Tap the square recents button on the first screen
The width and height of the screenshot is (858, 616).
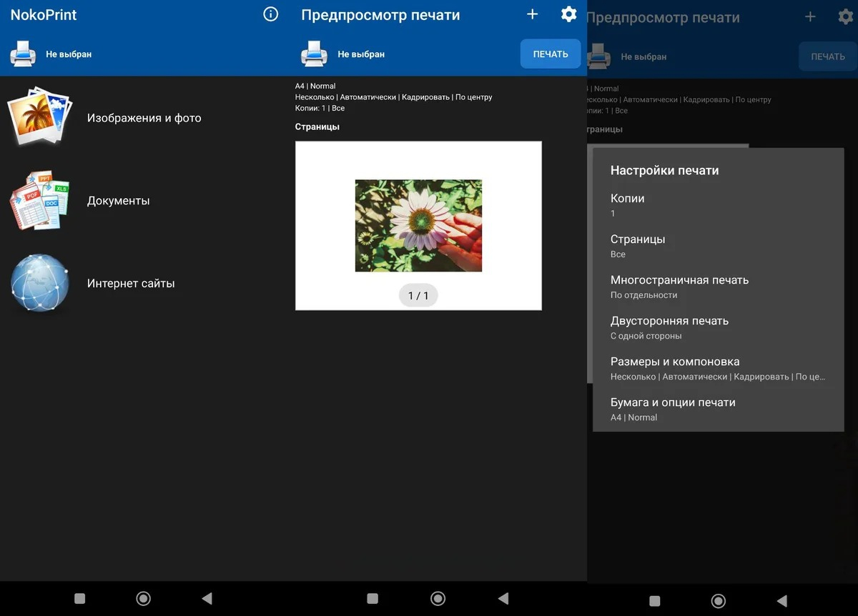pyautogui.click(x=80, y=599)
